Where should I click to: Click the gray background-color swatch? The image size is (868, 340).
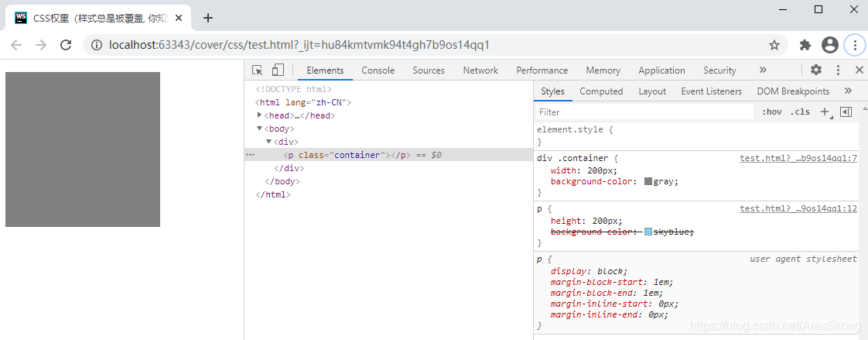pos(648,181)
